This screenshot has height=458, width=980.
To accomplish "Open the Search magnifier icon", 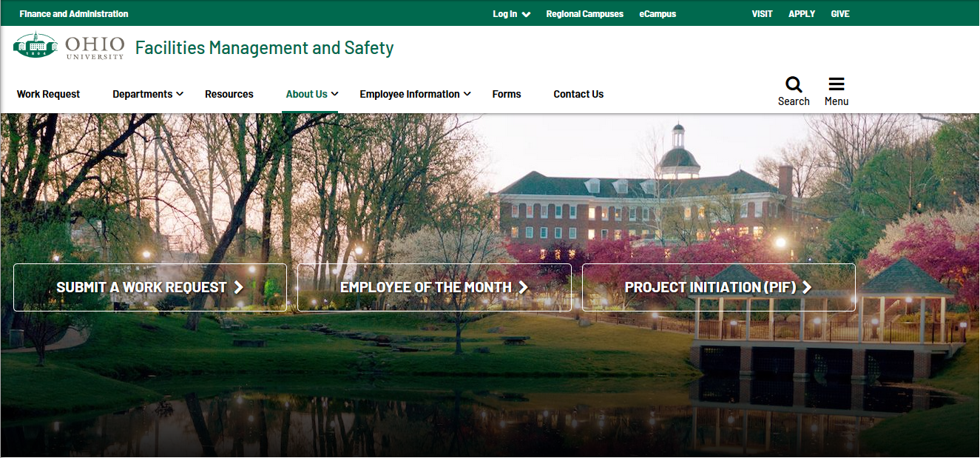I will [794, 84].
